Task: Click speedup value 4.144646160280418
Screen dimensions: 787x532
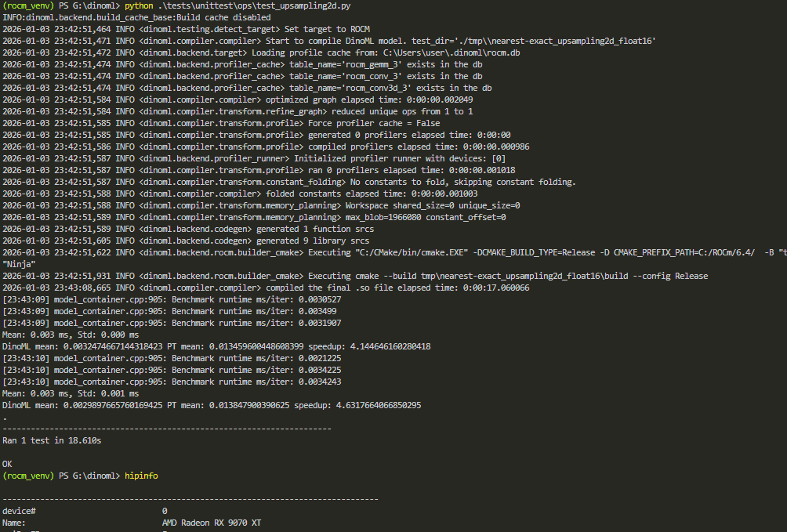Action: click(x=390, y=347)
